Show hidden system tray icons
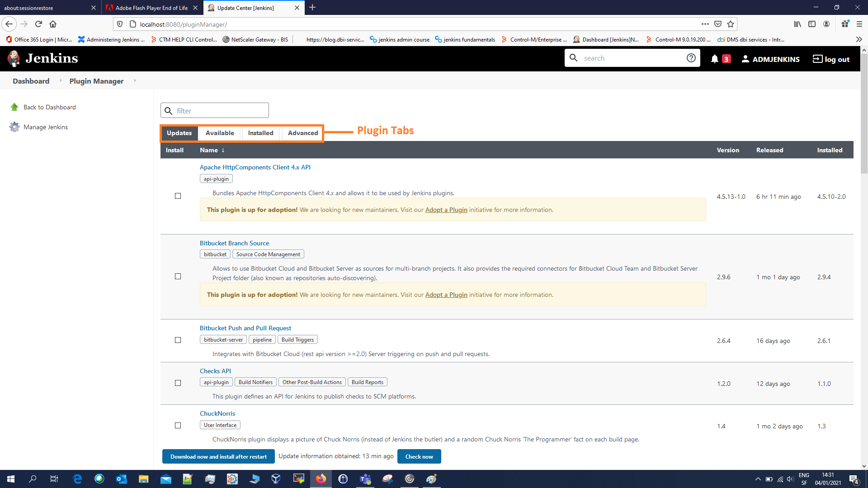 758,479
